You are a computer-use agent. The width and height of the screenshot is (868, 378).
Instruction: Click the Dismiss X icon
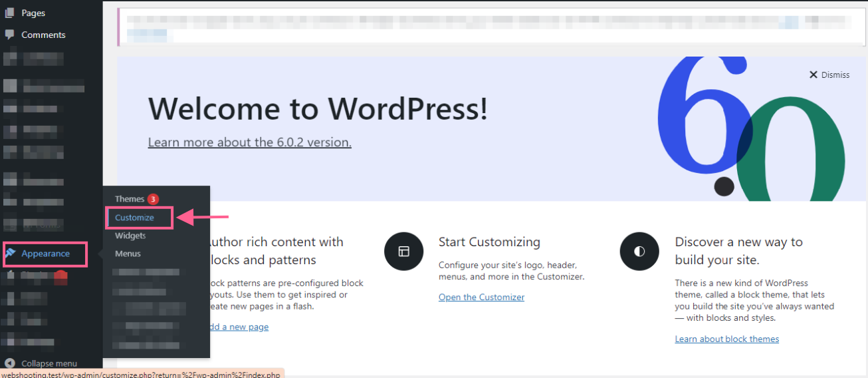point(814,75)
